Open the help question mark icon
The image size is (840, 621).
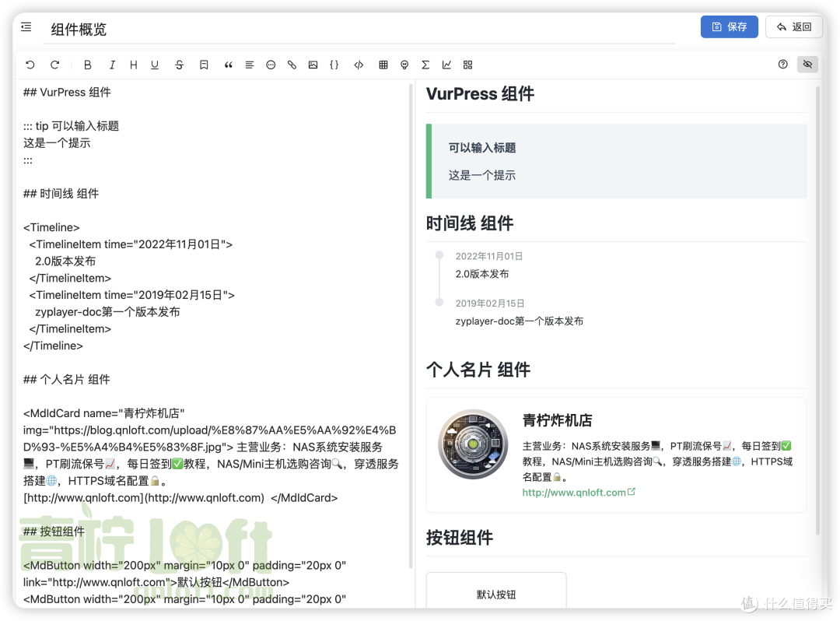tap(782, 65)
